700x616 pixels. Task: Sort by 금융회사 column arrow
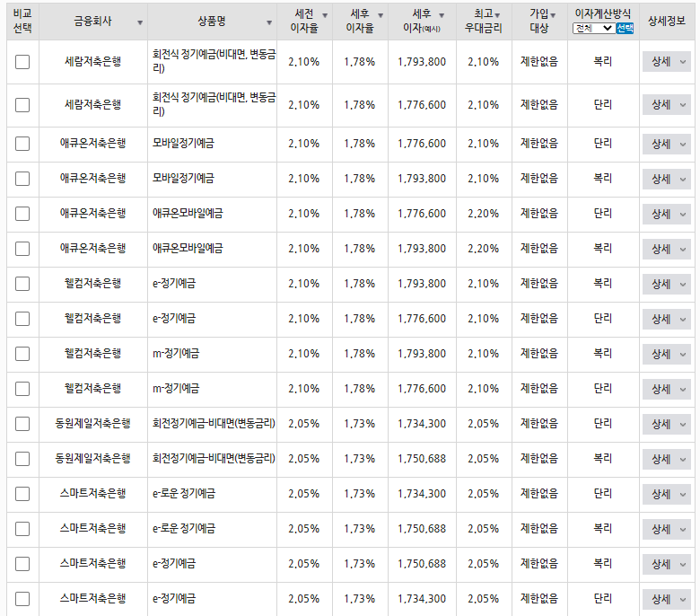click(140, 22)
